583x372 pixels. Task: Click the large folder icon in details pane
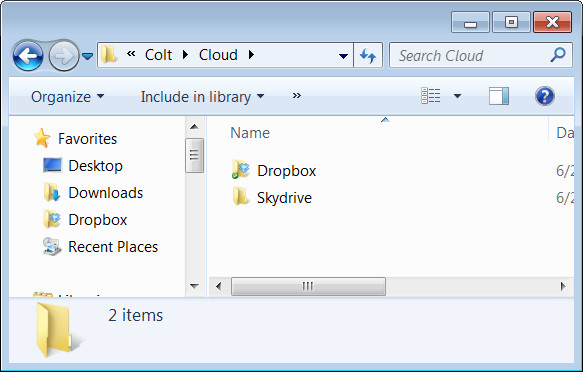coord(59,330)
